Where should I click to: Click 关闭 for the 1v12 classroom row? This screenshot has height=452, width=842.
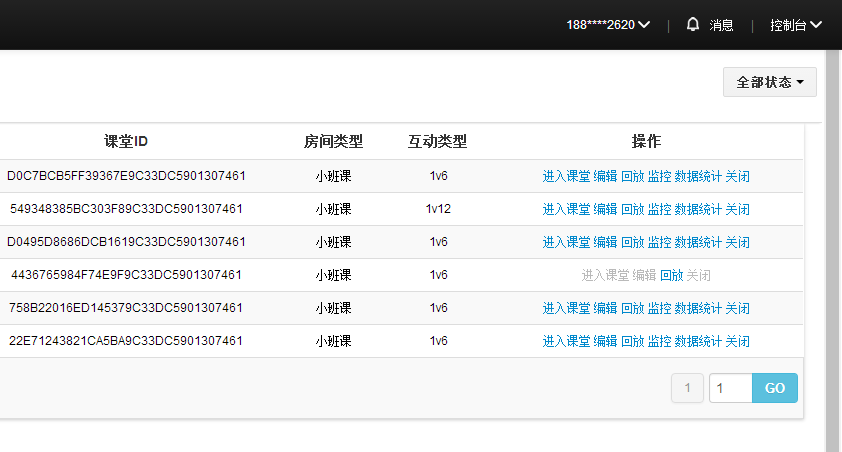pyautogui.click(x=738, y=209)
